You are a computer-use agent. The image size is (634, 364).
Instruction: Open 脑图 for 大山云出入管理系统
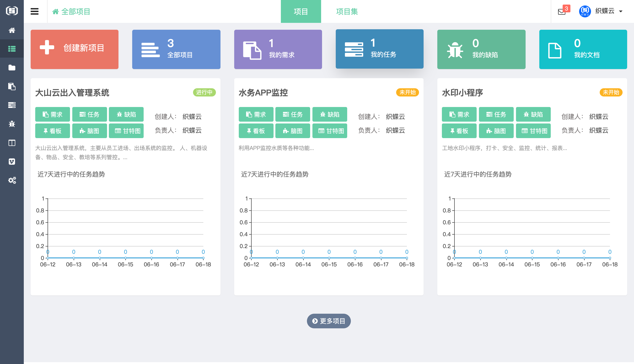point(89,131)
